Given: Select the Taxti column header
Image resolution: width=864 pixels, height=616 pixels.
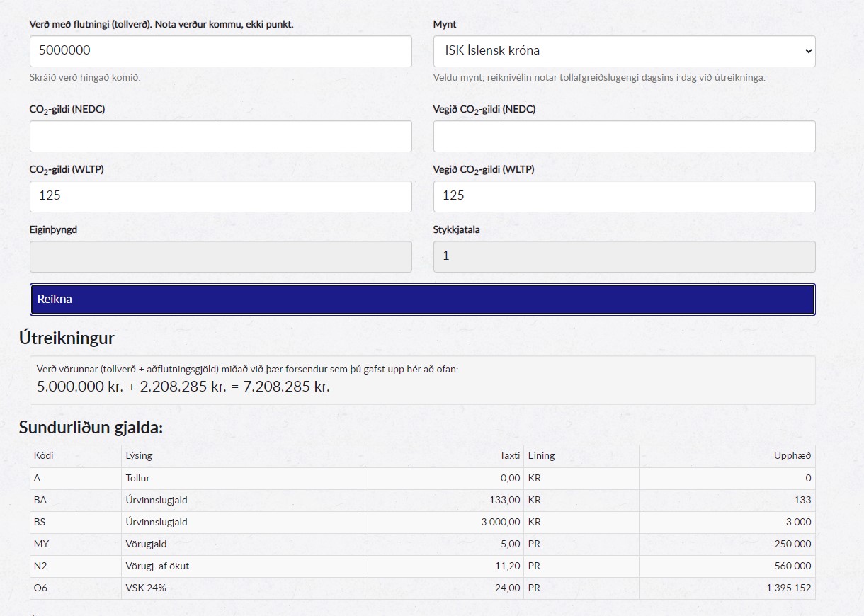Looking at the screenshot, I should point(509,456).
